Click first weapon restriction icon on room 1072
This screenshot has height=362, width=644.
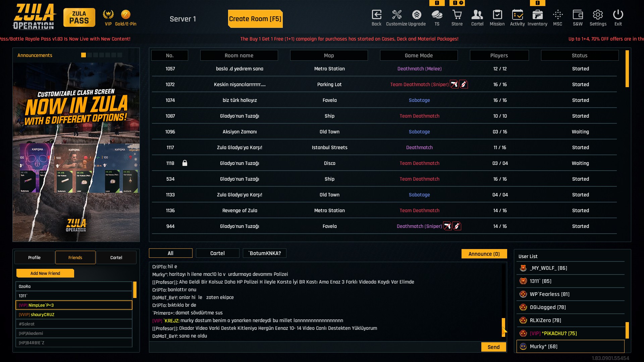tap(454, 84)
